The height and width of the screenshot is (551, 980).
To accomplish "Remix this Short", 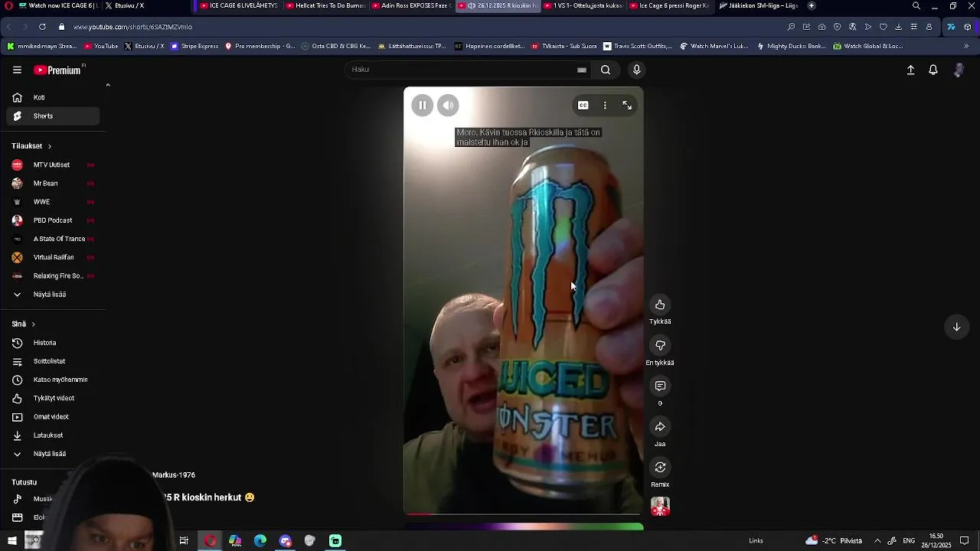I will click(660, 467).
